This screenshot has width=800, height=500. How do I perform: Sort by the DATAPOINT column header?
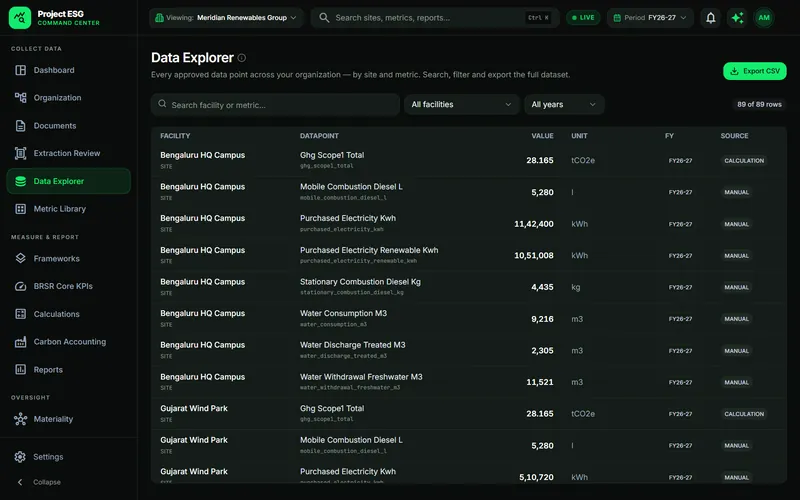(319, 136)
